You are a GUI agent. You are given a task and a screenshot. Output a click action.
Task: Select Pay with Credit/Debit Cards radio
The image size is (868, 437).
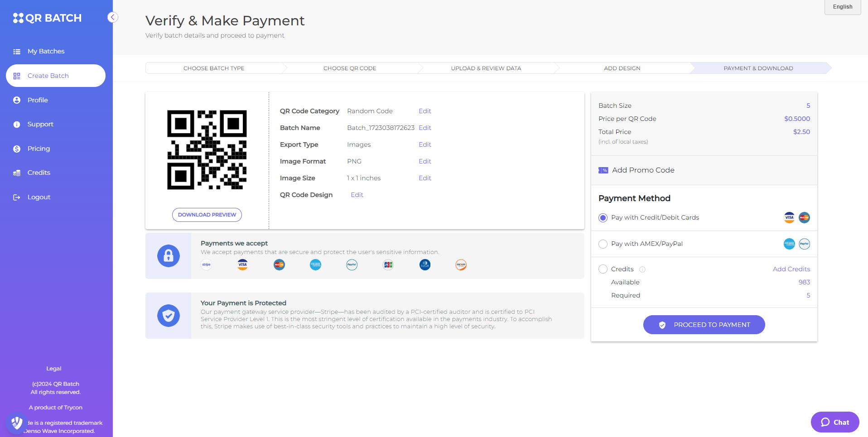(x=603, y=218)
